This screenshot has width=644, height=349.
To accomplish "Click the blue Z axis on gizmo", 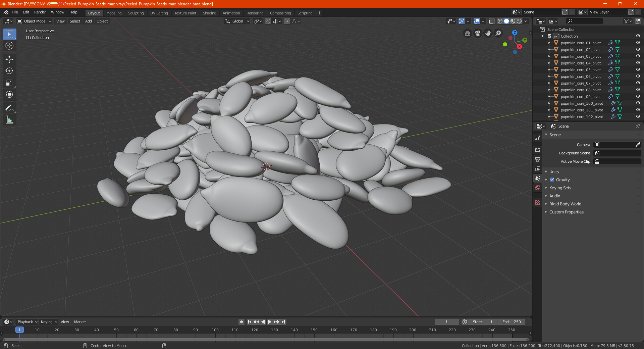I will click(515, 33).
